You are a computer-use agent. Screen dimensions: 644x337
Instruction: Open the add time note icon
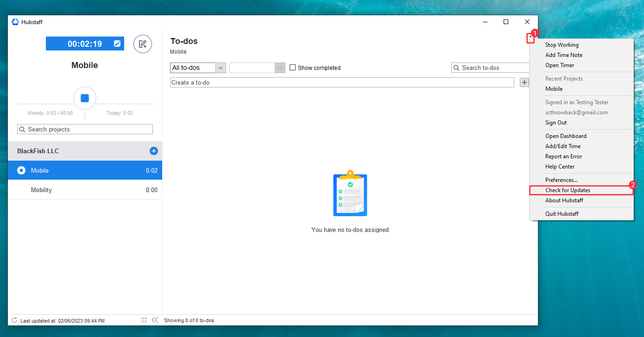143,44
